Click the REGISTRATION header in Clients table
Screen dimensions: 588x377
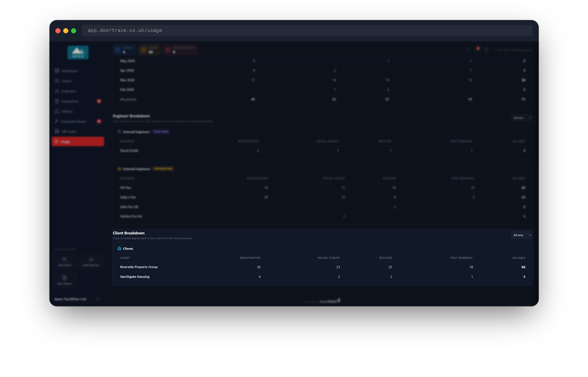tap(250, 258)
